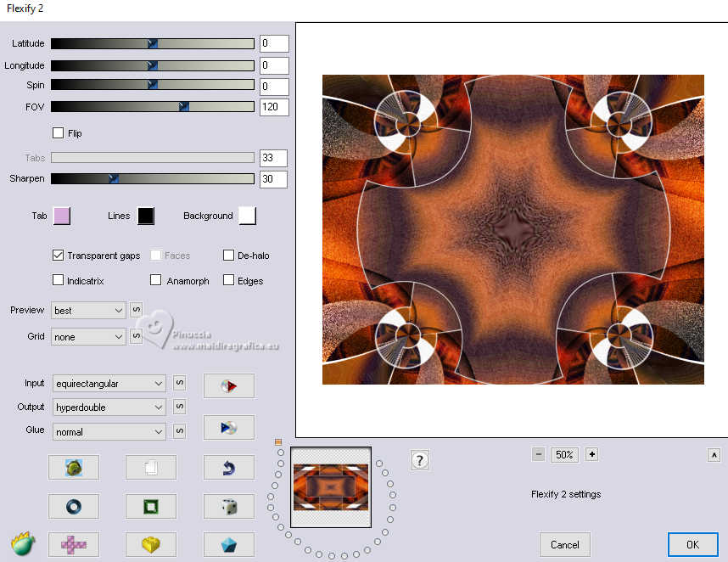728x562 pixels.
Task: Click the blue ring donut button
Action: (x=74, y=506)
